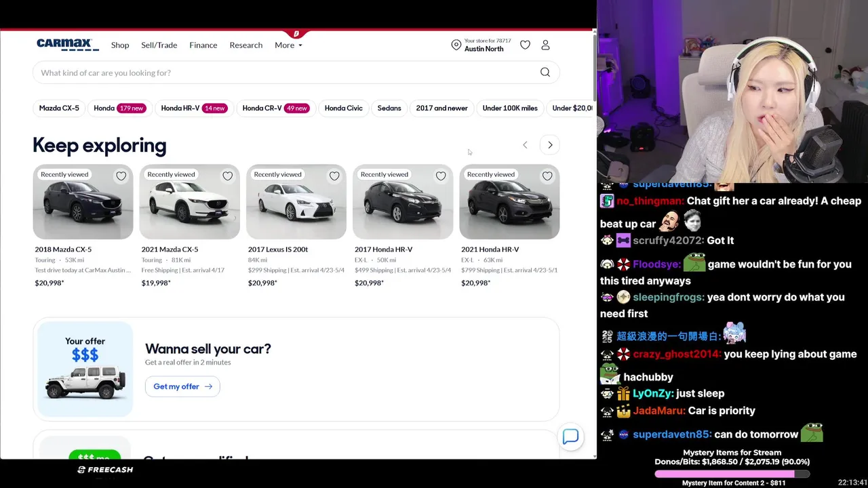
Task: Expand the More menu dropdown
Action: pyautogui.click(x=288, y=45)
